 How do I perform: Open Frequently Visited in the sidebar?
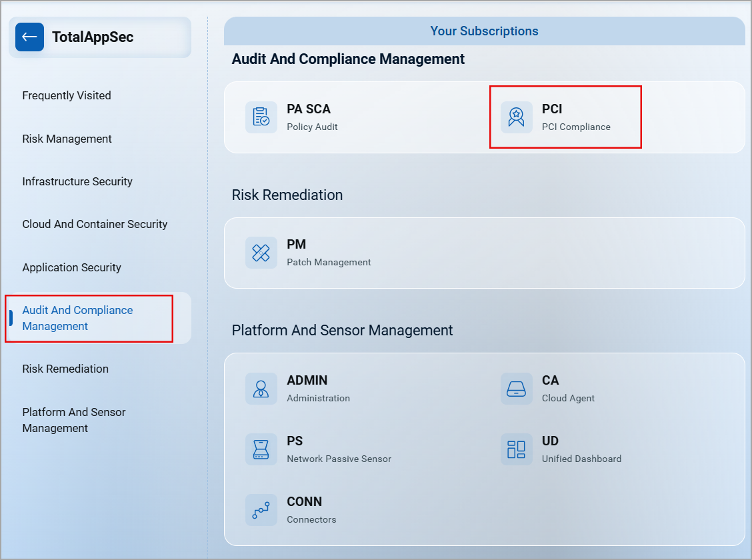point(66,95)
